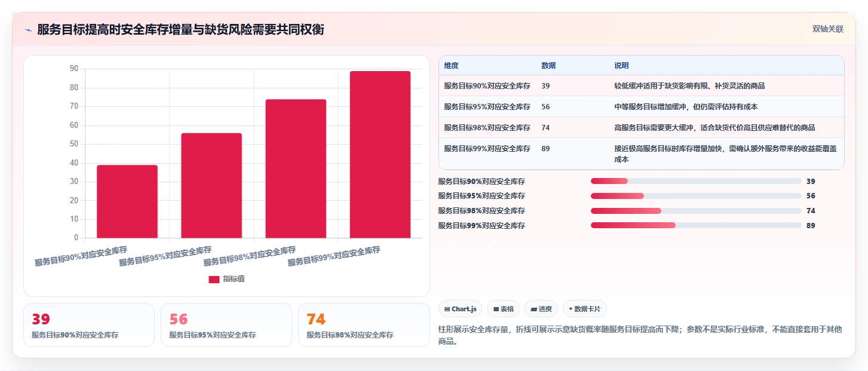Click the progress bar for 服务目标98%
The image size is (868, 371).
696,211
